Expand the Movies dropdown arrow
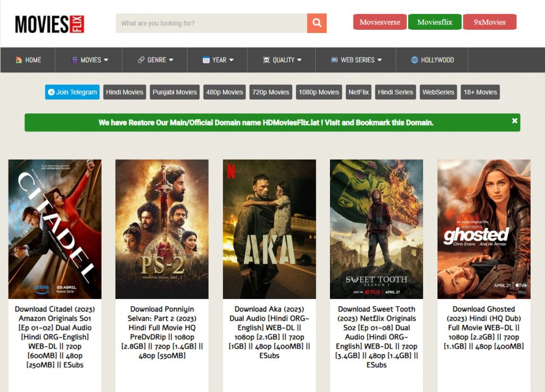 (x=106, y=60)
